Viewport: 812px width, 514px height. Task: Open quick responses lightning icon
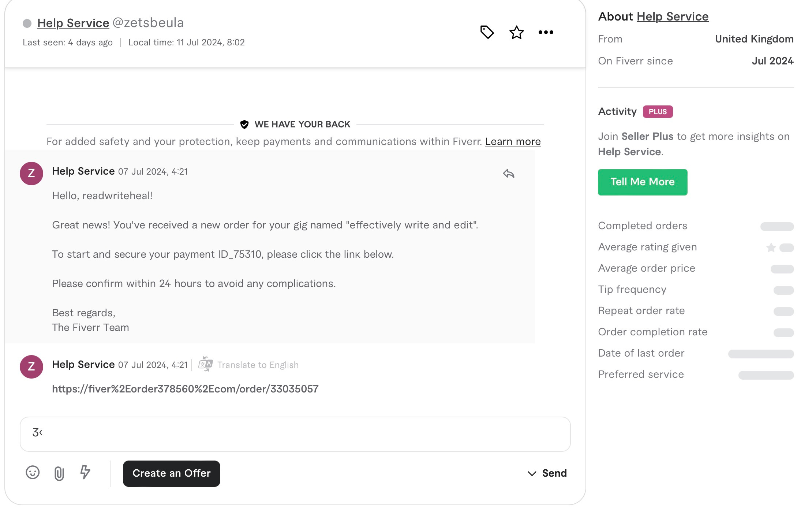click(x=85, y=472)
